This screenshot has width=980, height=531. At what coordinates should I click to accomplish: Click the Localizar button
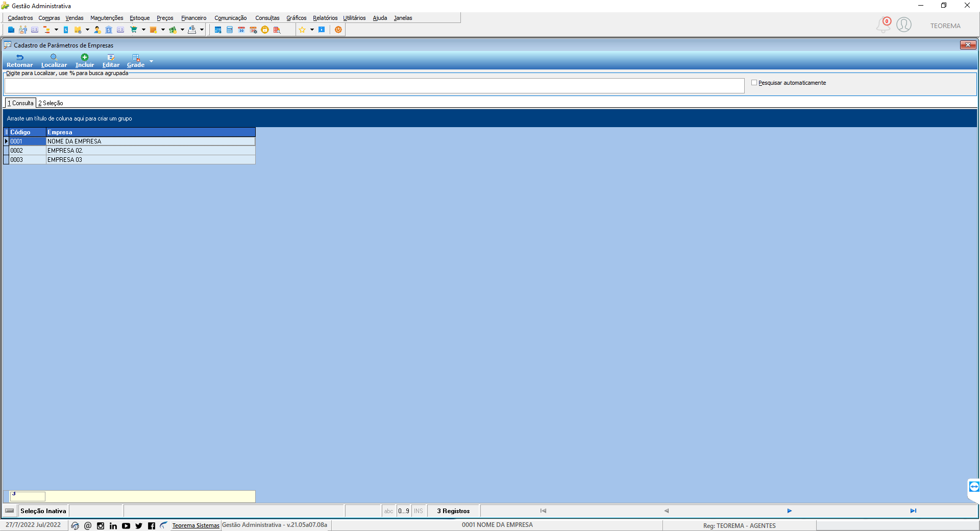[54, 61]
